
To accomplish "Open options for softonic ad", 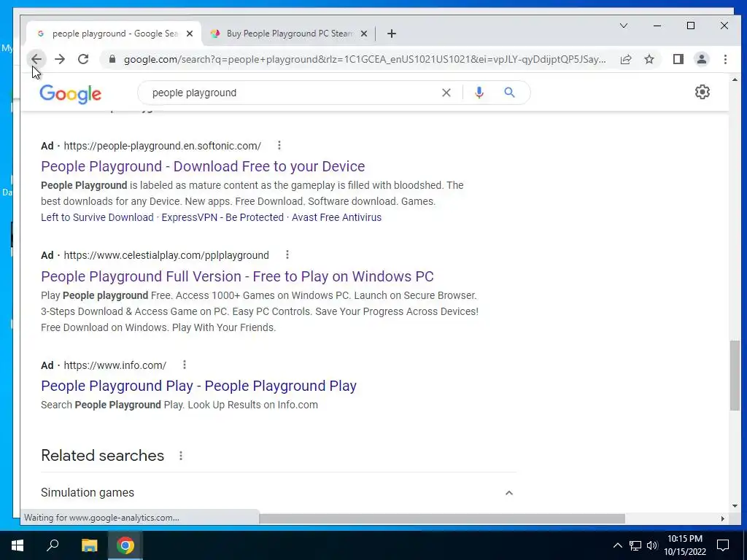I will click(279, 145).
